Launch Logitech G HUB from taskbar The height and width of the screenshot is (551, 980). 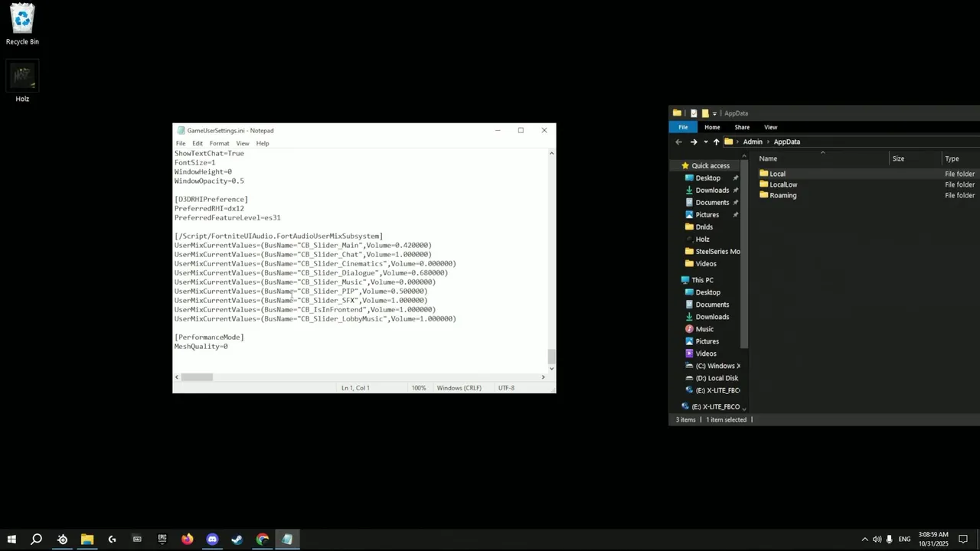tap(112, 540)
